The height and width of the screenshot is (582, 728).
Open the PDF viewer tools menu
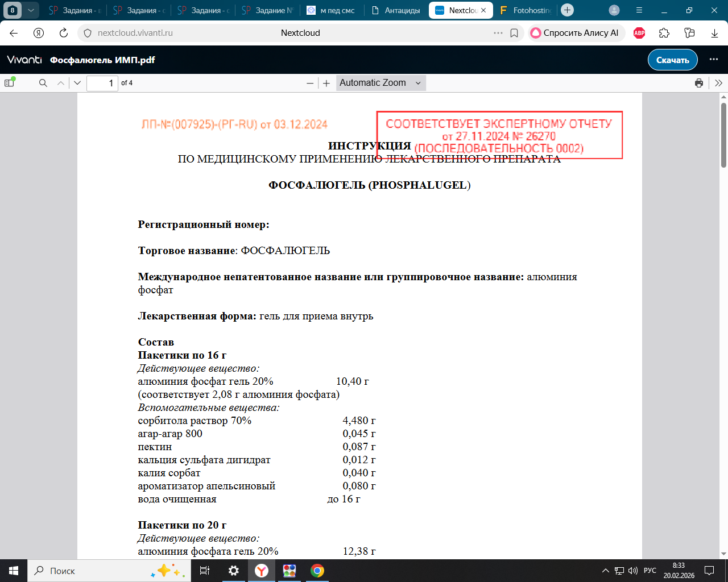coord(718,83)
